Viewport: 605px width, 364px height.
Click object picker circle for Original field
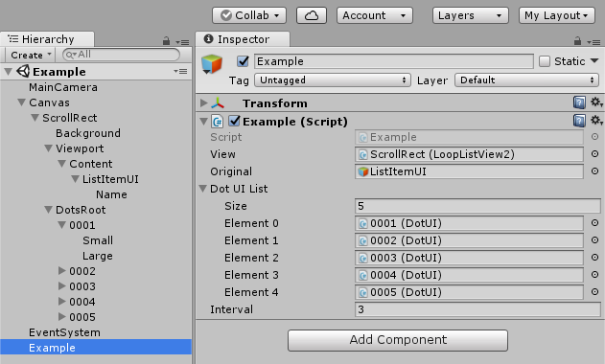[x=595, y=171]
